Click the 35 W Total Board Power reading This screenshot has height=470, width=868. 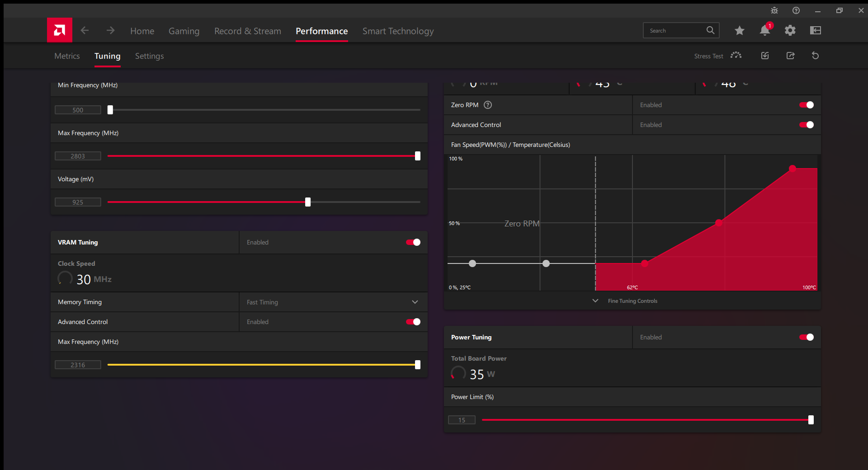[482, 374]
